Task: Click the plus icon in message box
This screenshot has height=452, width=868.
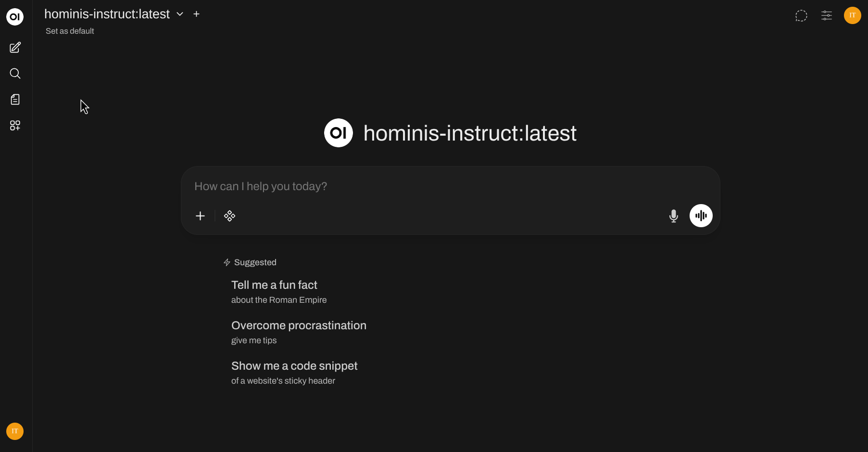Action: tap(200, 216)
